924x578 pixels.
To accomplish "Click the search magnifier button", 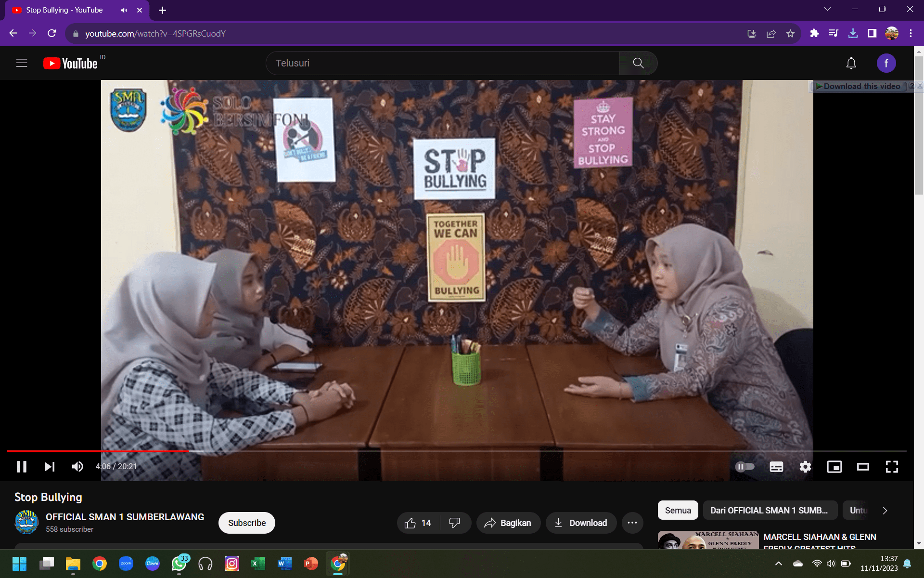I will [638, 63].
